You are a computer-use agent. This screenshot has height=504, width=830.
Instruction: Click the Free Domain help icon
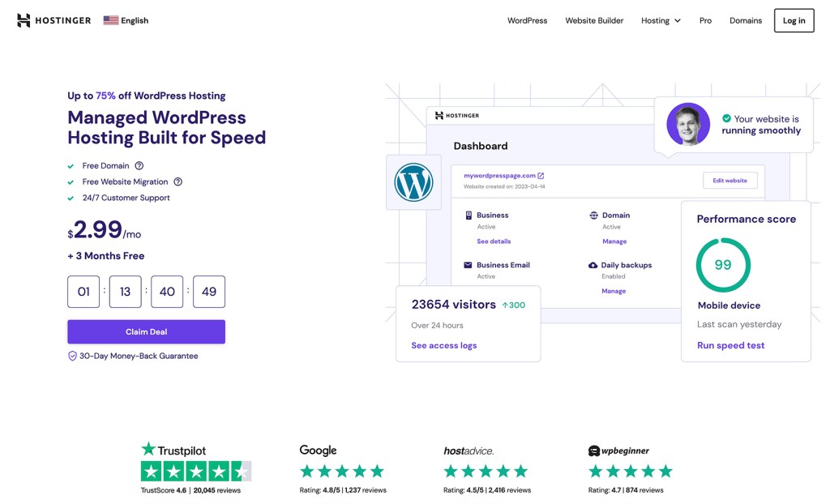tap(139, 166)
